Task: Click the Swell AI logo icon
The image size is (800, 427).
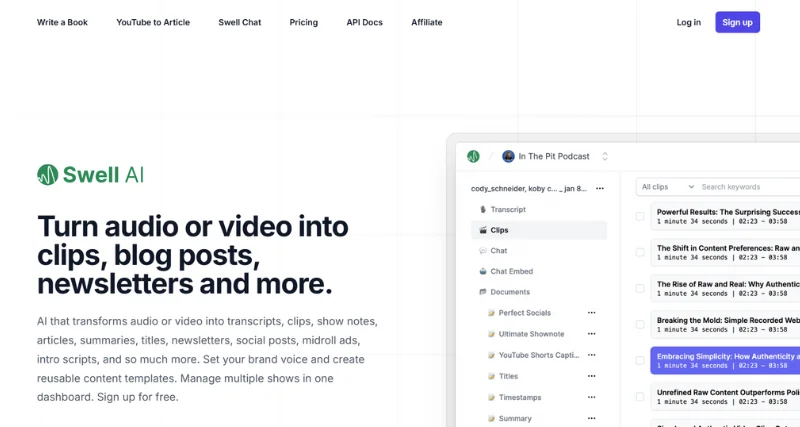Action: coord(48,175)
